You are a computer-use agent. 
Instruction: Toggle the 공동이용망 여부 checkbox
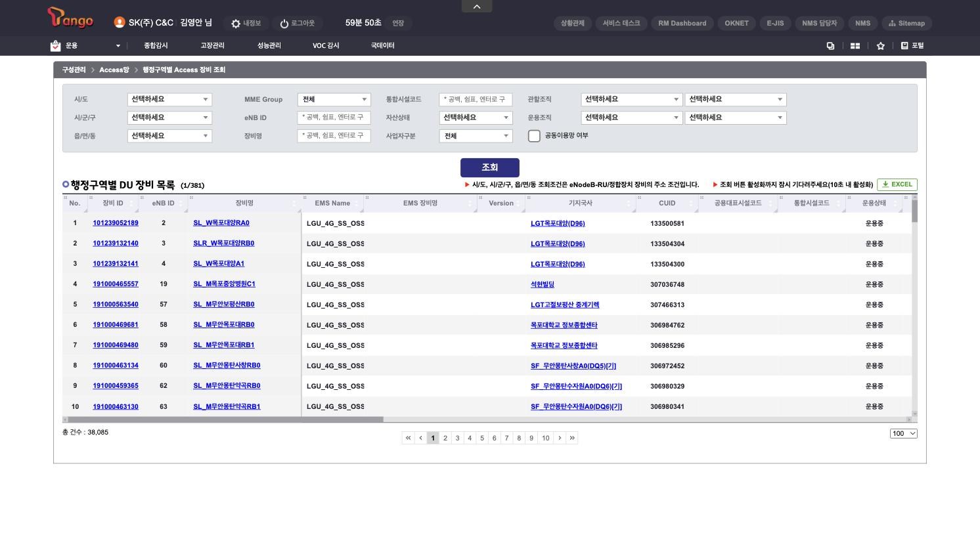click(534, 136)
